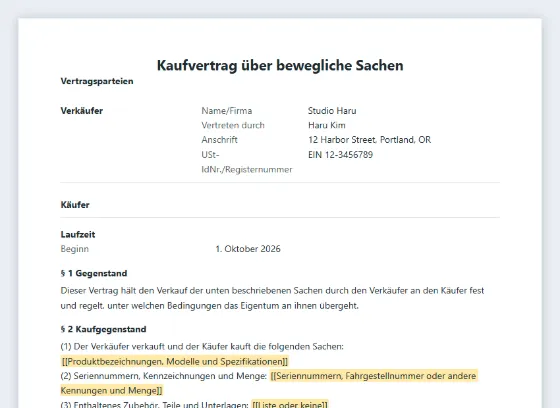
Task: Select the value 'Haru Kim'
Action: pyautogui.click(x=327, y=125)
